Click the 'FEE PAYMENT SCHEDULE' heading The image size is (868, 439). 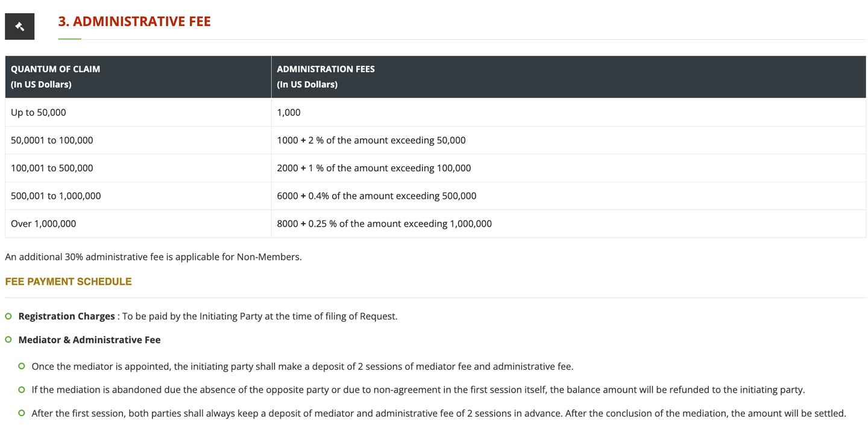(x=68, y=282)
